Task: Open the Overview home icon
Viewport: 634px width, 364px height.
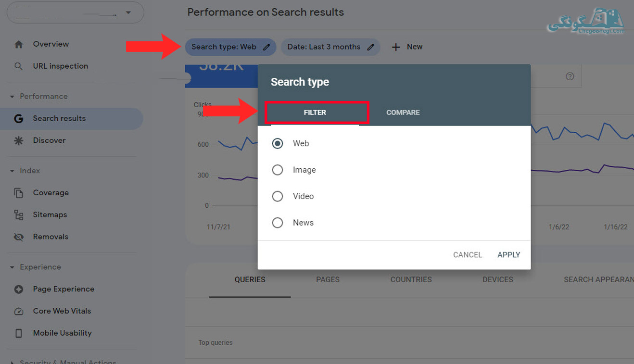Action: click(19, 44)
